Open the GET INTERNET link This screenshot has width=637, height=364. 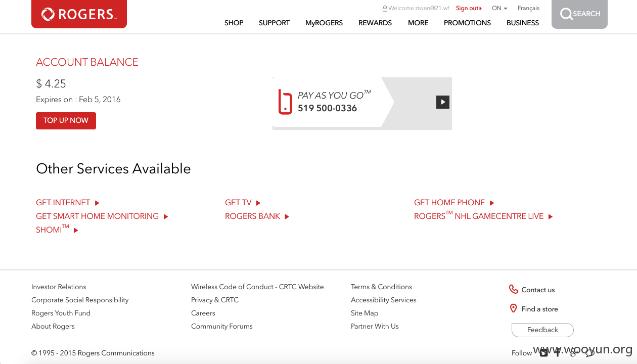tap(63, 203)
